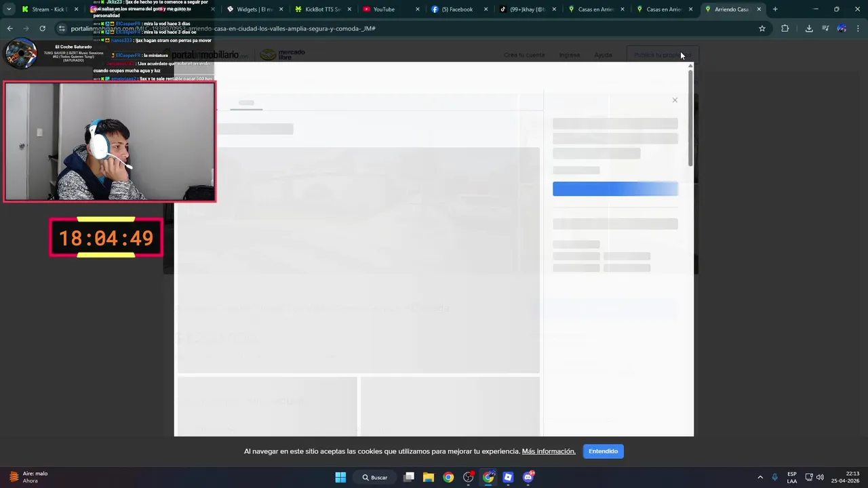This screenshot has width=868, height=488.
Task: Close the Facebook tab
Action: (x=486, y=9)
